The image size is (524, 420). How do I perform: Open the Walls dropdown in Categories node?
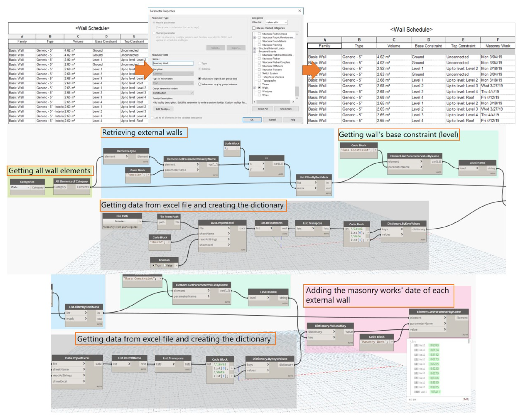click(x=20, y=187)
